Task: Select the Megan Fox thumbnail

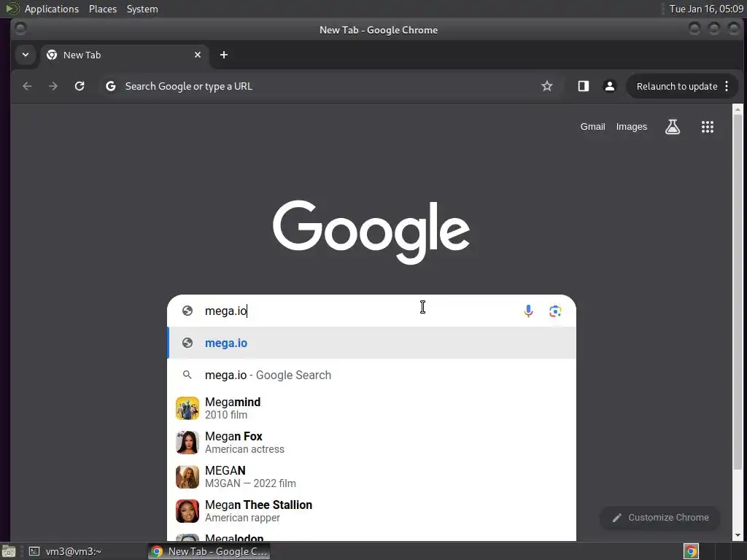Action: (187, 443)
